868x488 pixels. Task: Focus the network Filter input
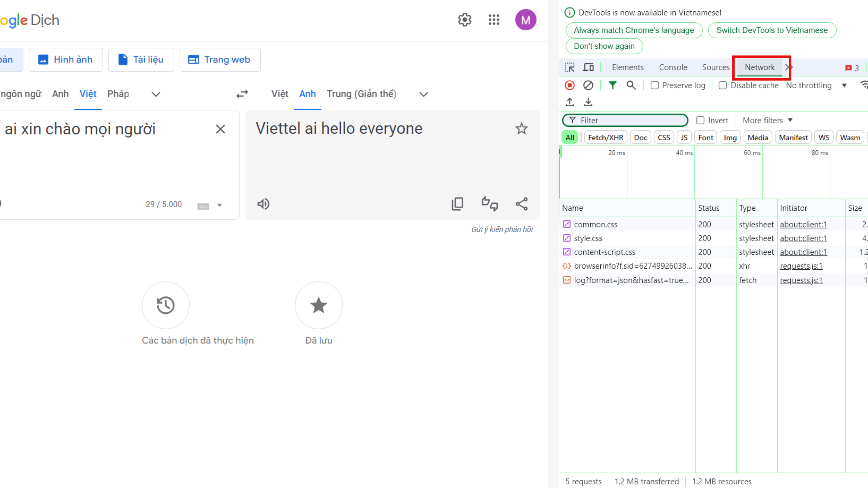625,120
